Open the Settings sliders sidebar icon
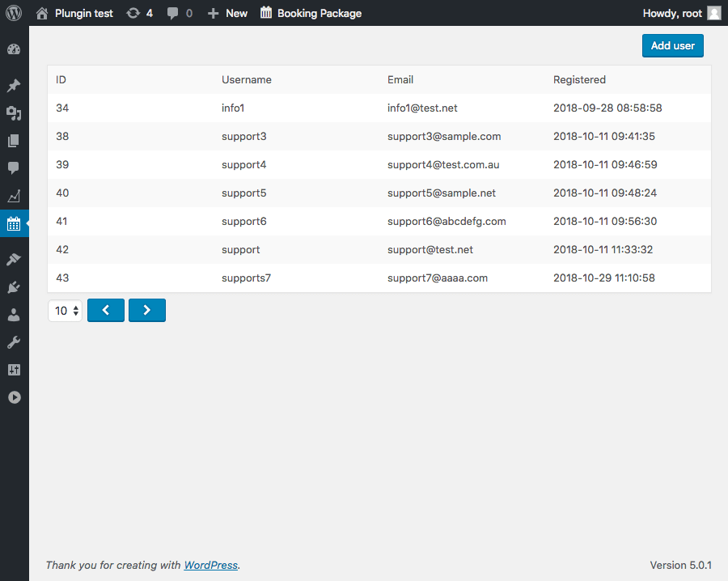 [14, 370]
